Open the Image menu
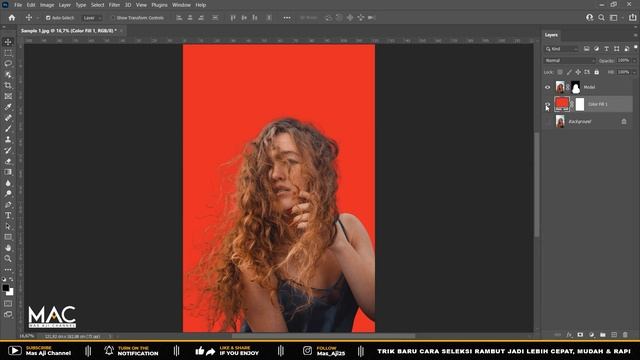The image size is (640, 360). pyautogui.click(x=47, y=5)
